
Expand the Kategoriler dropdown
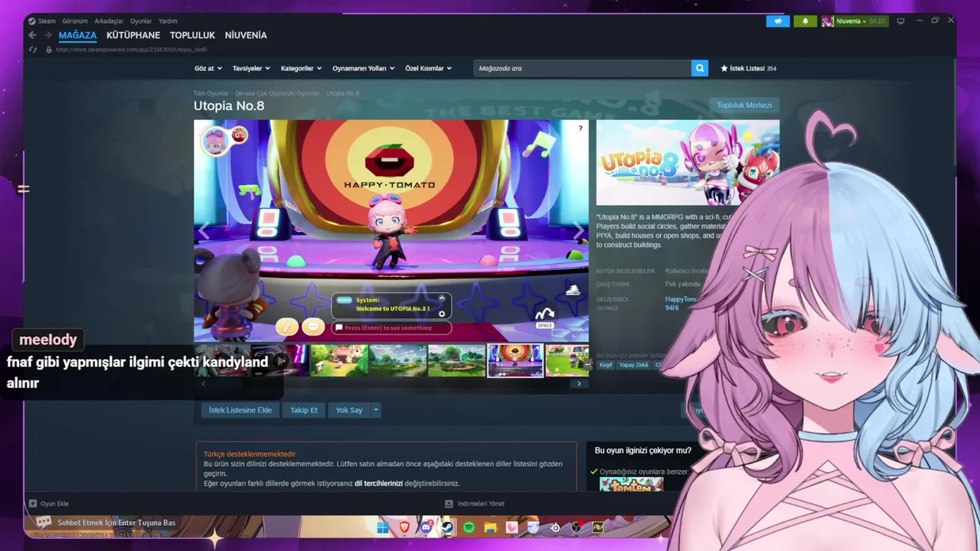[301, 68]
